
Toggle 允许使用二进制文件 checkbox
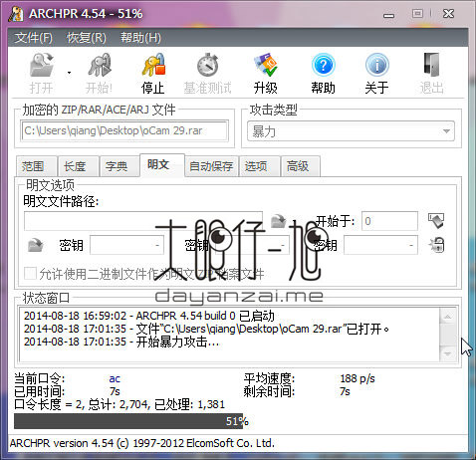click(30, 274)
